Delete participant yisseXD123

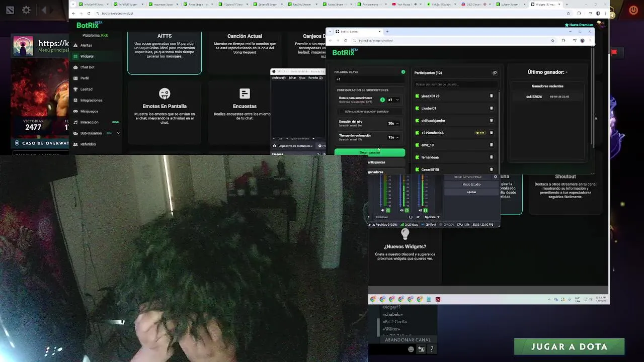[x=492, y=96]
